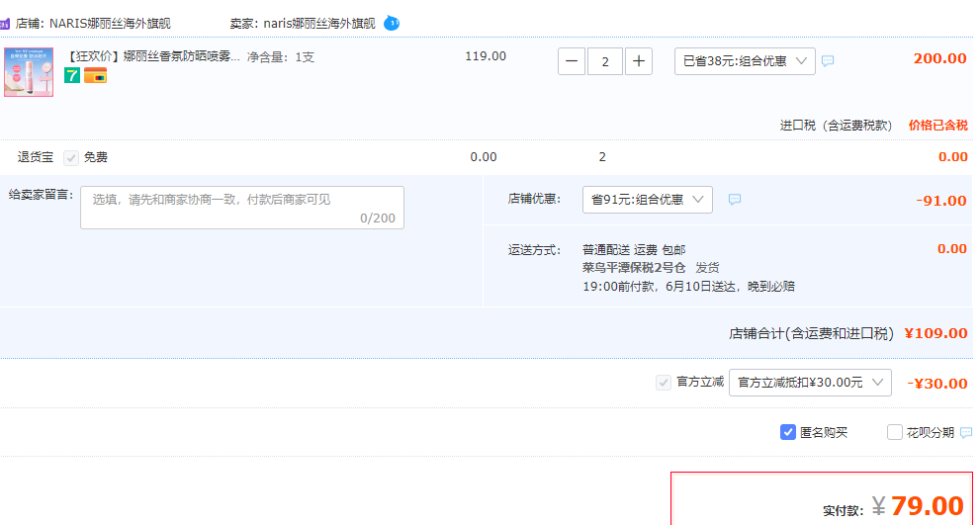
Task: Enable the 花呗分期 checkbox
Action: point(895,432)
